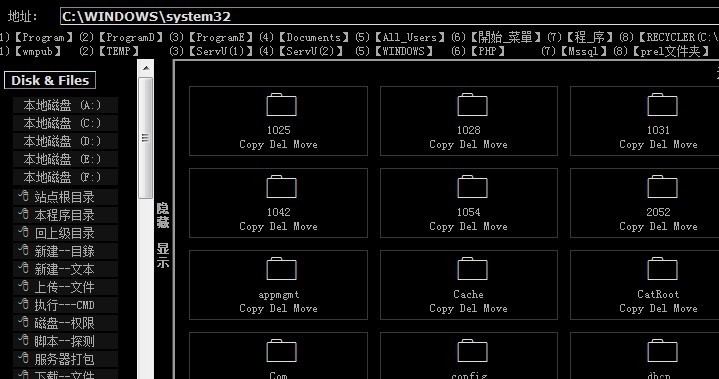Viewport: 719px width, 379px height.
Task: Click the address path input field
Action: click(389, 16)
